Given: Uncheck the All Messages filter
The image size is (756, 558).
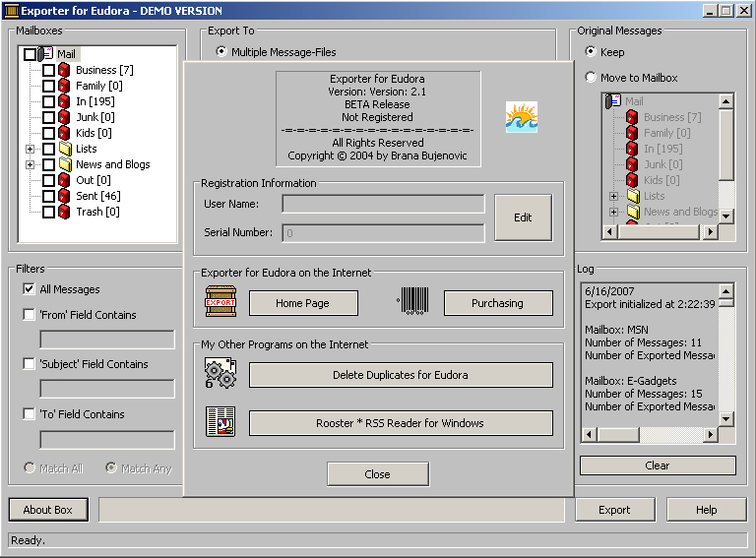Looking at the screenshot, I should point(29,289).
